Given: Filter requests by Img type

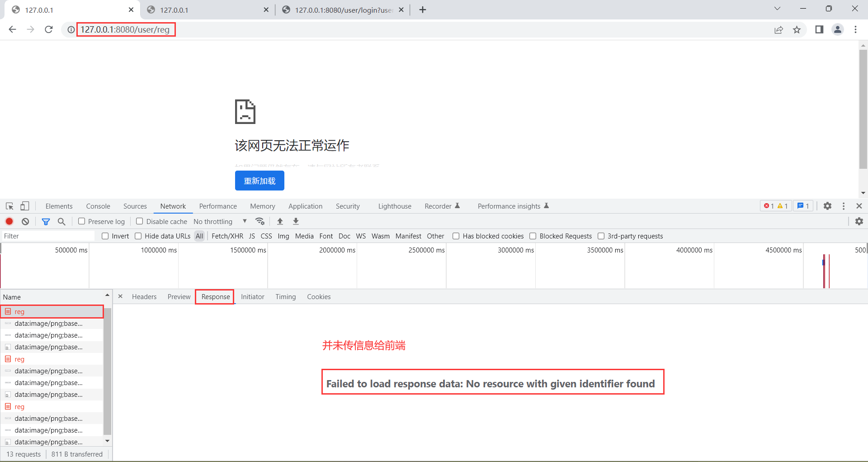Looking at the screenshot, I should (283, 236).
